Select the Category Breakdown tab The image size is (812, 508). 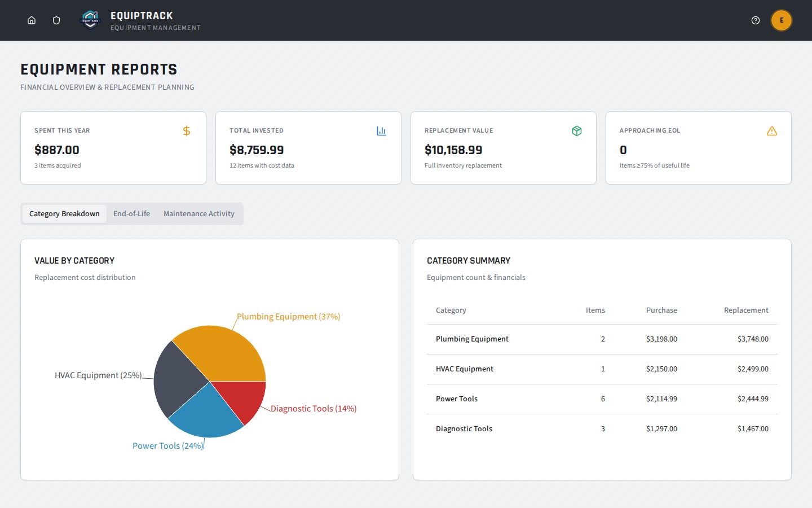point(64,214)
